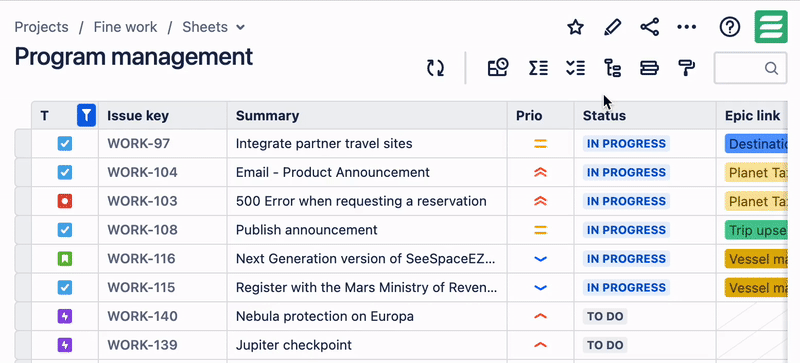This screenshot has height=363, width=800.
Task: Click the green app logo icon
Action: tap(771, 27)
